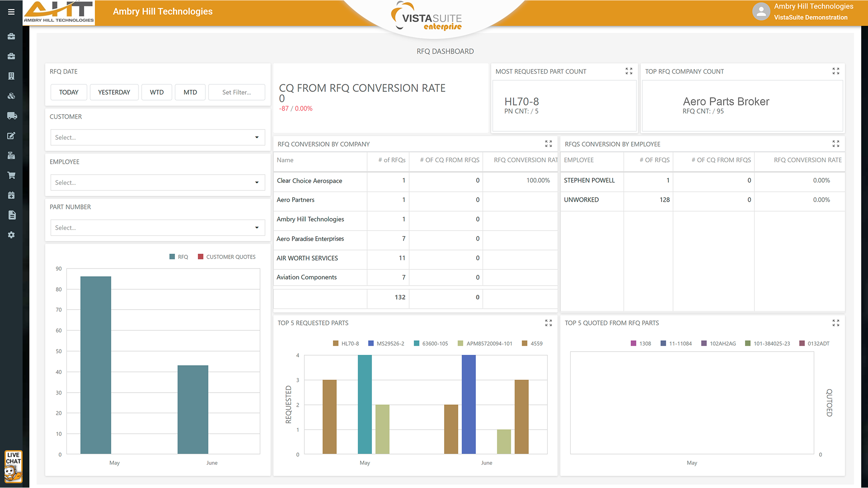This screenshot has height=488, width=868.
Task: Open the Live Chat widget
Action: (x=13, y=467)
